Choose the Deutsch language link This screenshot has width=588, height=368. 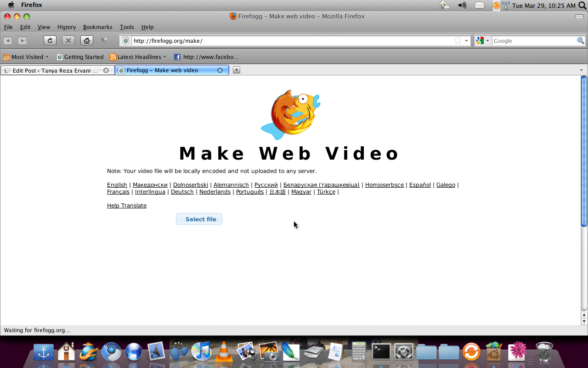(182, 192)
